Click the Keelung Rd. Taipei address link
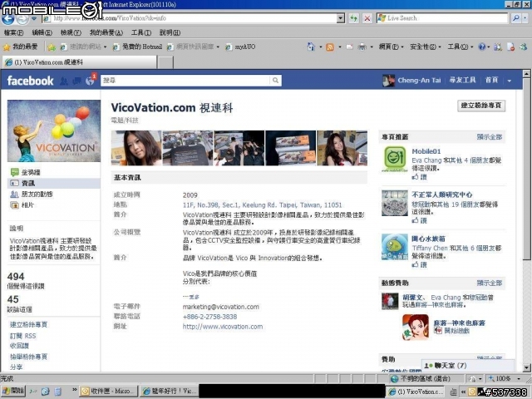 [262, 205]
